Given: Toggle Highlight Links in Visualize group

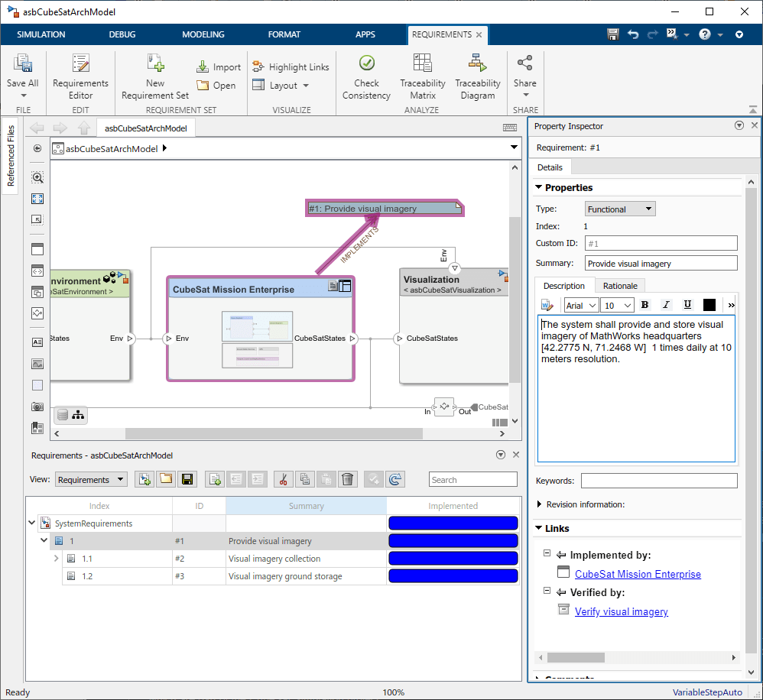Looking at the screenshot, I should click(291, 67).
